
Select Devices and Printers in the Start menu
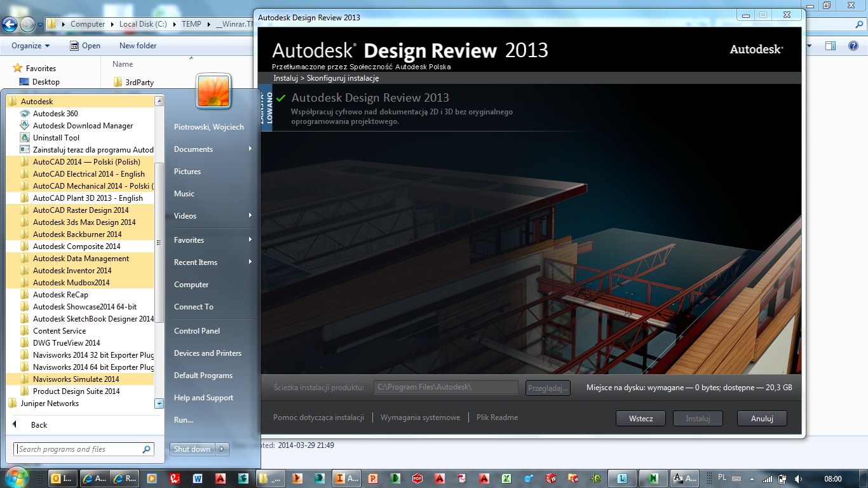tap(208, 353)
